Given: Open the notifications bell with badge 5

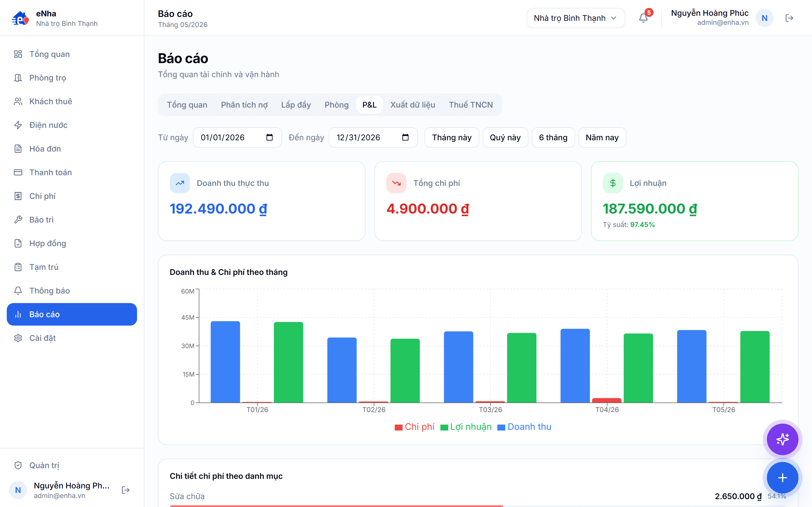Looking at the screenshot, I should pos(643,18).
